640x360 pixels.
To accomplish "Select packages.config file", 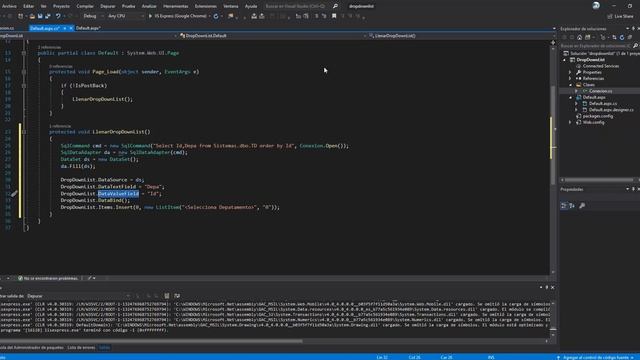I will click(x=598, y=116).
